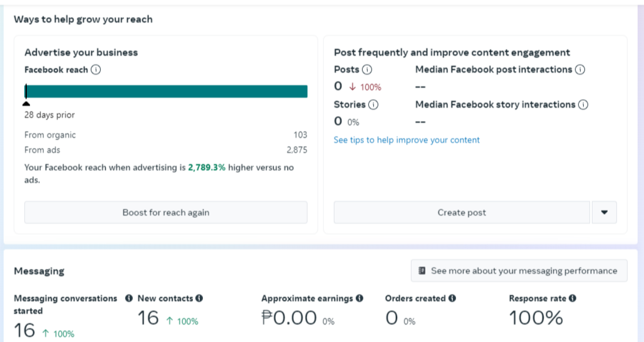Click the teal Facebook reach bar
Screen dimensions: 644x342
(x=166, y=91)
